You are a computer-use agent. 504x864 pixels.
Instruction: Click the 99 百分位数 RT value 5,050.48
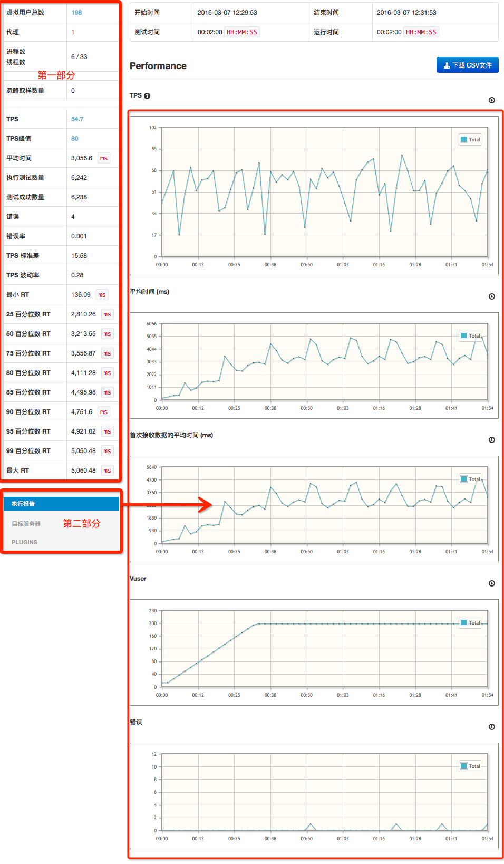pyautogui.click(x=83, y=451)
